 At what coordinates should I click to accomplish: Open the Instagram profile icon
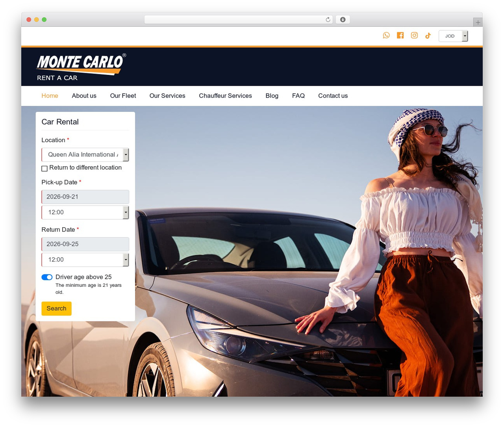click(414, 35)
